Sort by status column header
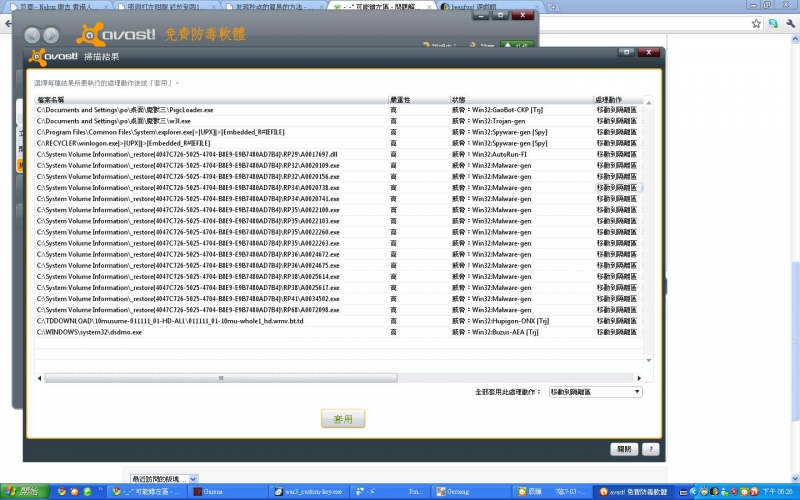Screen dimensions: 800x500 [521, 99]
